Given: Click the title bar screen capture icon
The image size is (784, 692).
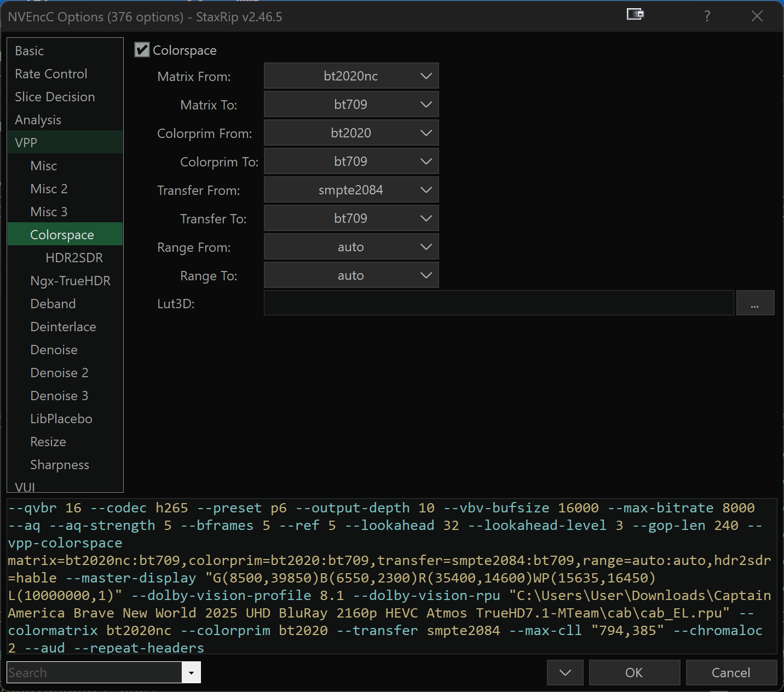Looking at the screenshot, I should click(x=635, y=15).
